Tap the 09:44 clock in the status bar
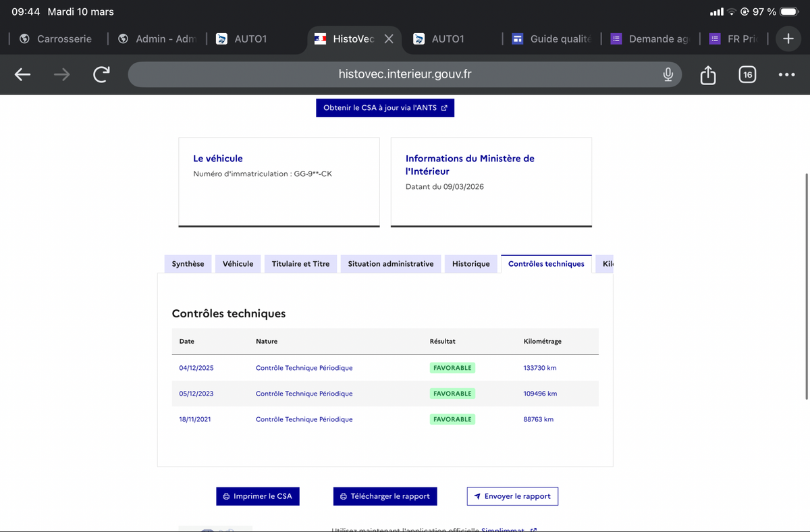The height and width of the screenshot is (532, 810). [x=26, y=11]
